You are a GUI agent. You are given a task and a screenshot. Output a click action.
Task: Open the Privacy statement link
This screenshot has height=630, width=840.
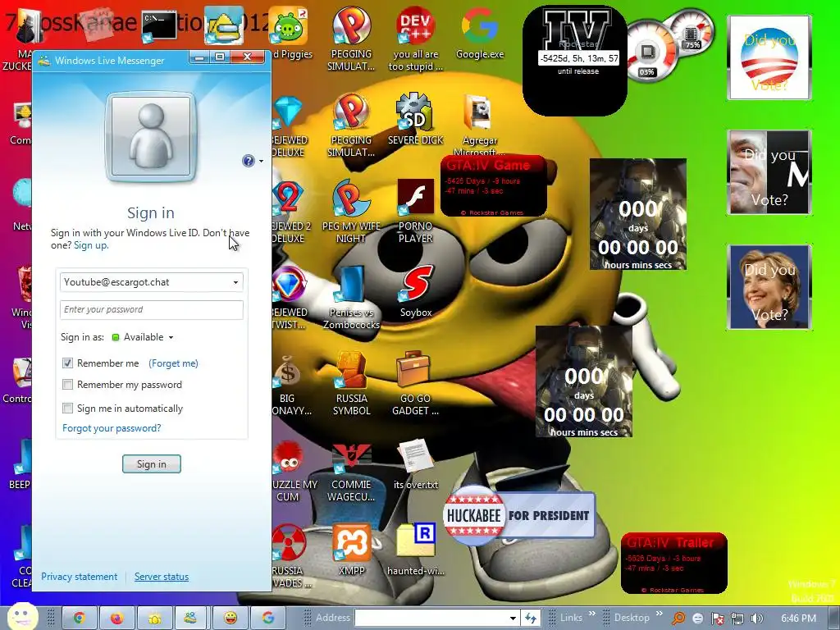pos(80,577)
